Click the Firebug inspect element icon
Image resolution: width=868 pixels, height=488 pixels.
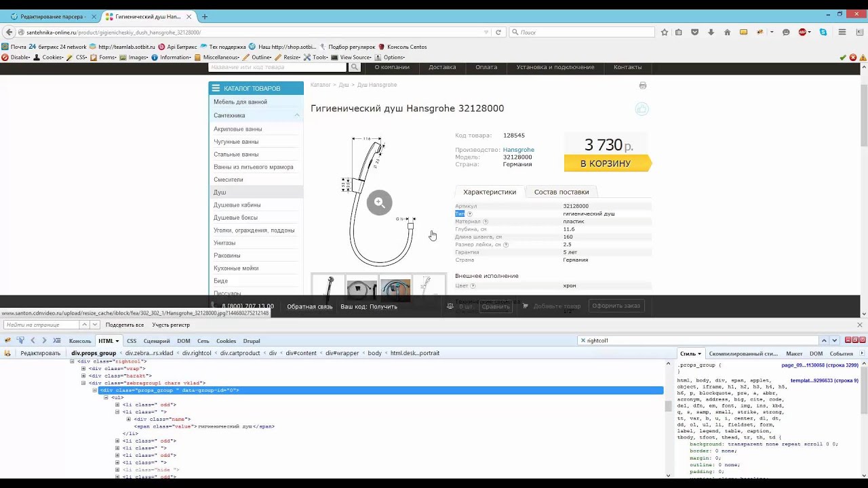click(20, 340)
